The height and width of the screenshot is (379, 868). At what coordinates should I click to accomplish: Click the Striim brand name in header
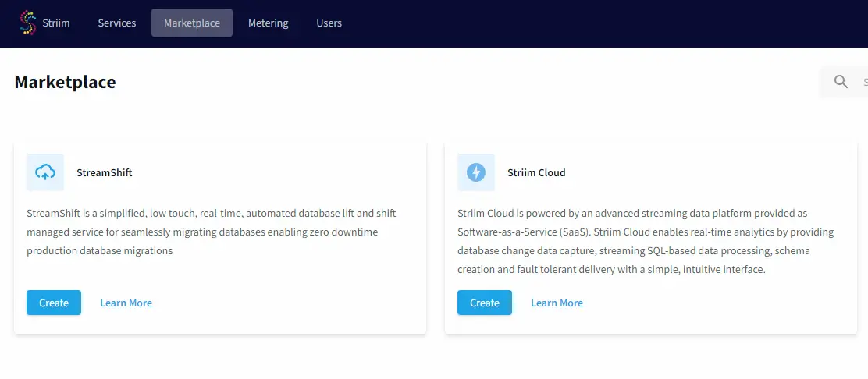(56, 23)
